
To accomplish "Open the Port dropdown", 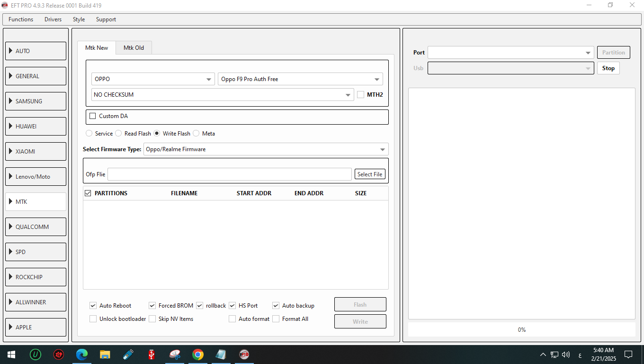I will click(511, 53).
